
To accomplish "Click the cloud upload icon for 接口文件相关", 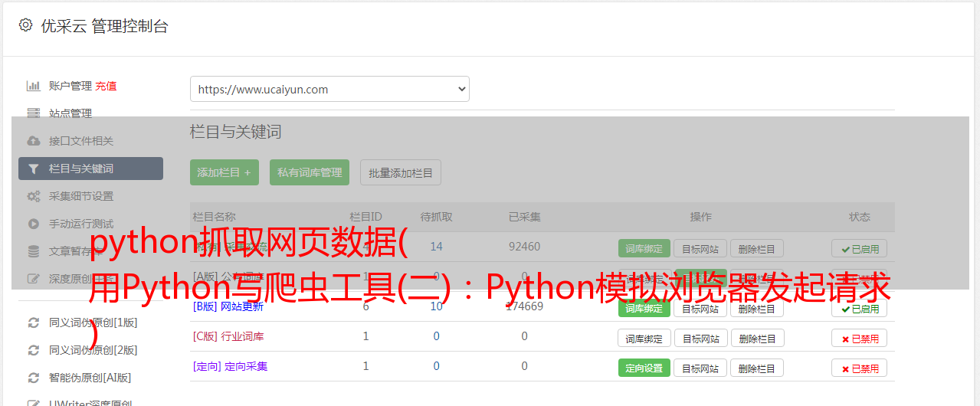I will point(33,141).
